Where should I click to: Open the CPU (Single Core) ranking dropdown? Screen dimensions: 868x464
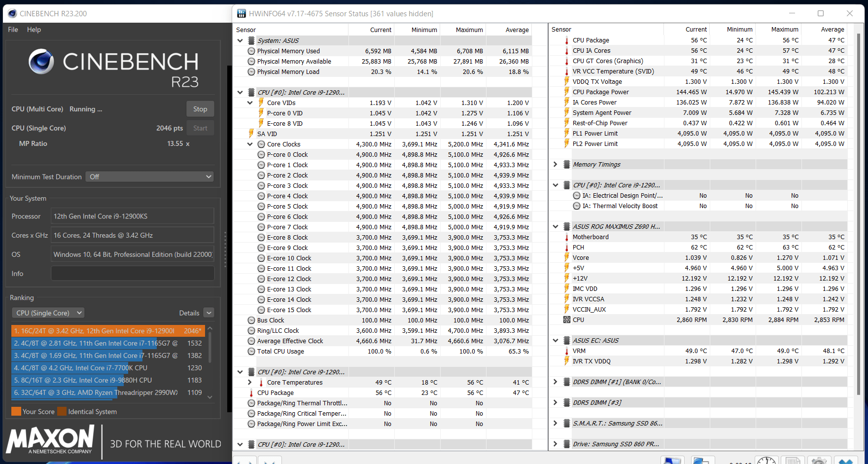(48, 313)
